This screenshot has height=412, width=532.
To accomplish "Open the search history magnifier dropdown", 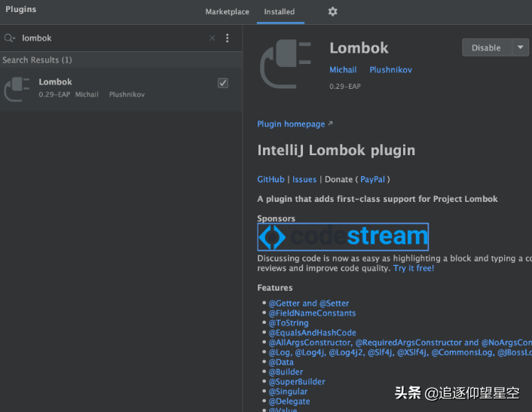I will coord(10,38).
